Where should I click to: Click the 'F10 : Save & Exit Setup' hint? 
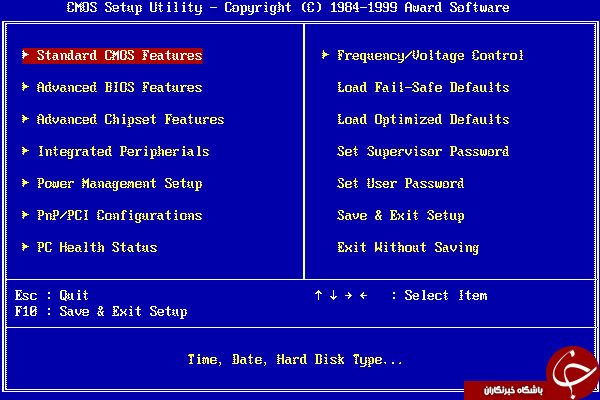pos(101,312)
